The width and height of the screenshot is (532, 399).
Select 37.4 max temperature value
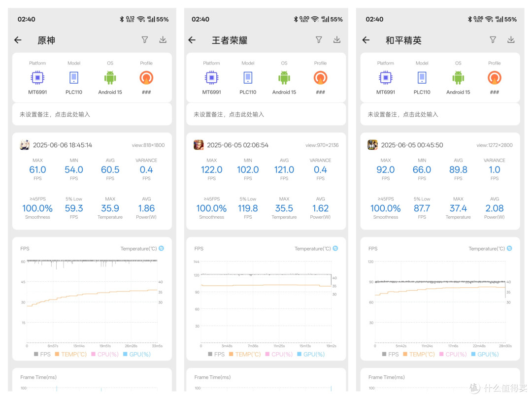click(x=459, y=208)
